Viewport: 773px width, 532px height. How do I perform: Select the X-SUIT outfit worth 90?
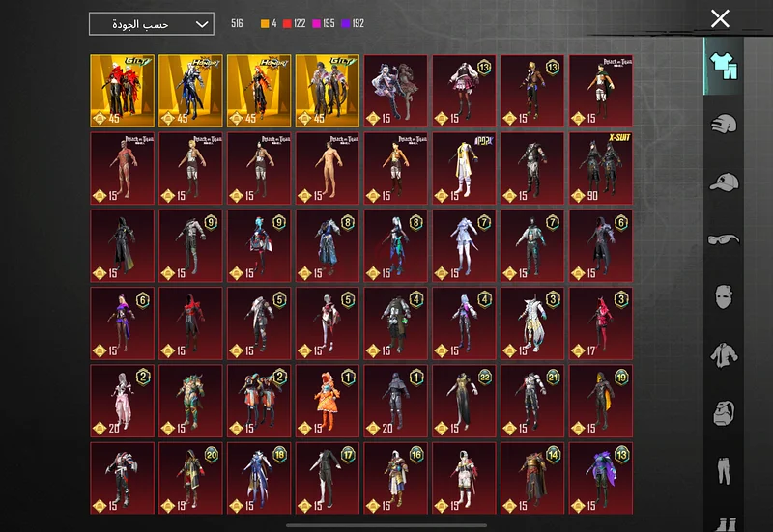coord(601,168)
